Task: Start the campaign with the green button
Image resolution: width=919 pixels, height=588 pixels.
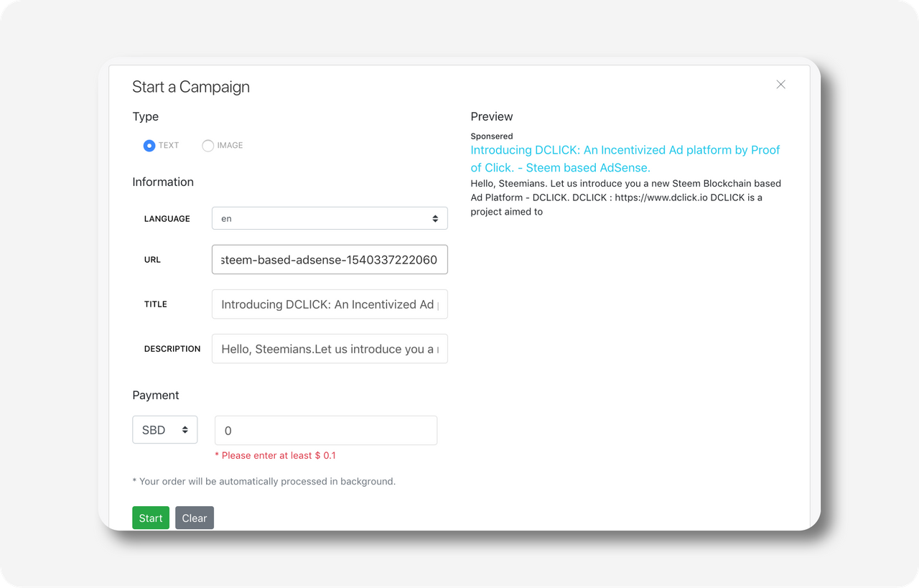Action: (x=151, y=518)
